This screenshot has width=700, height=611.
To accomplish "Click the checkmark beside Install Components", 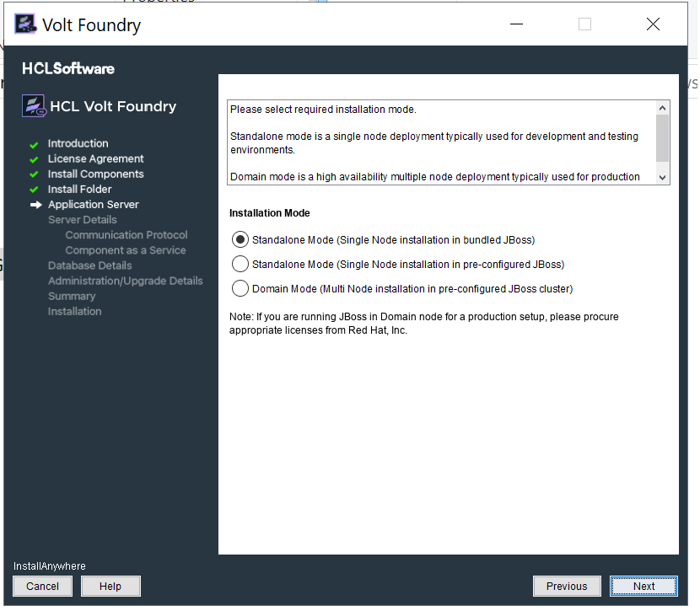I will coord(34,174).
